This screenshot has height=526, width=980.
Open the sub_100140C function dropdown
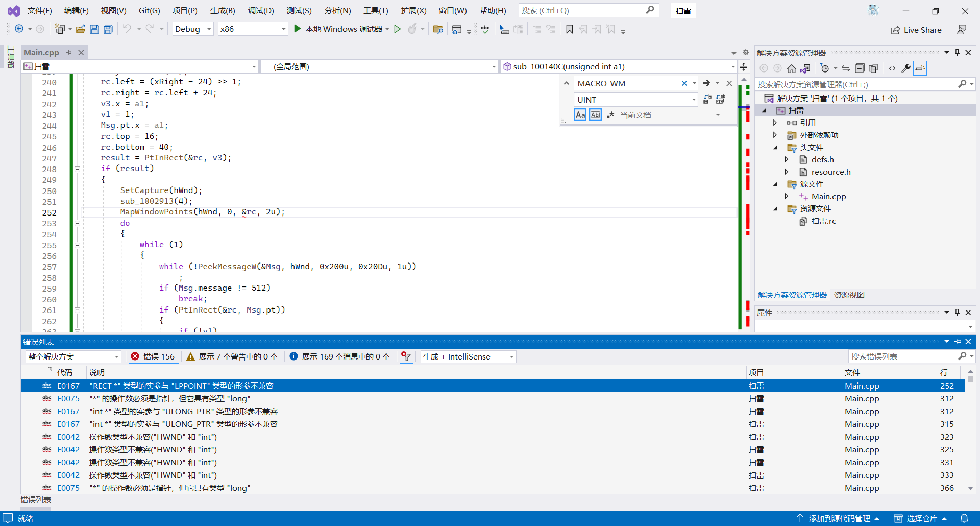[x=619, y=67]
